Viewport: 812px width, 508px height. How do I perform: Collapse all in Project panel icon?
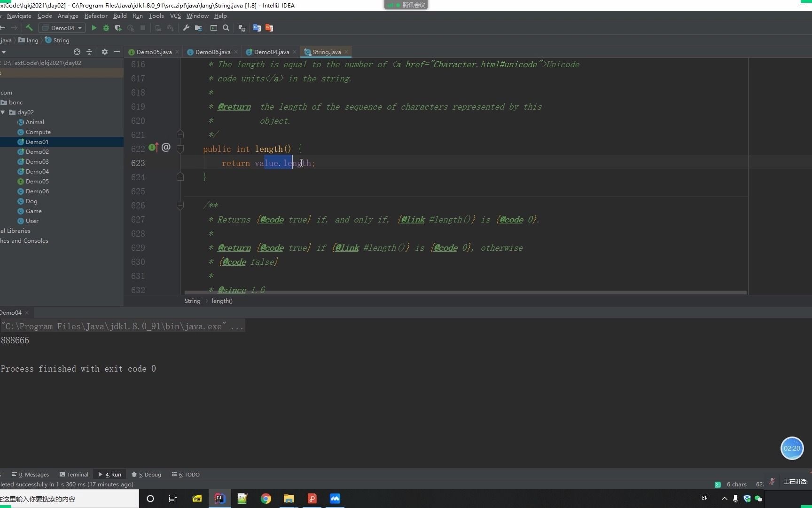pos(89,52)
